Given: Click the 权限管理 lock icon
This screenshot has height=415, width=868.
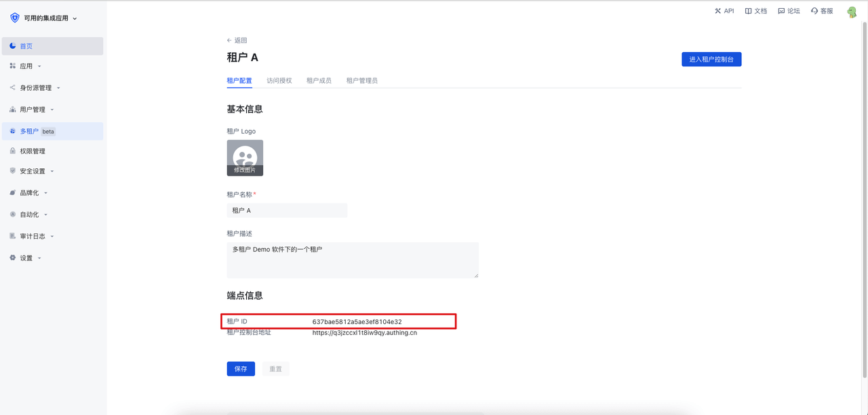Looking at the screenshot, I should click(x=13, y=151).
